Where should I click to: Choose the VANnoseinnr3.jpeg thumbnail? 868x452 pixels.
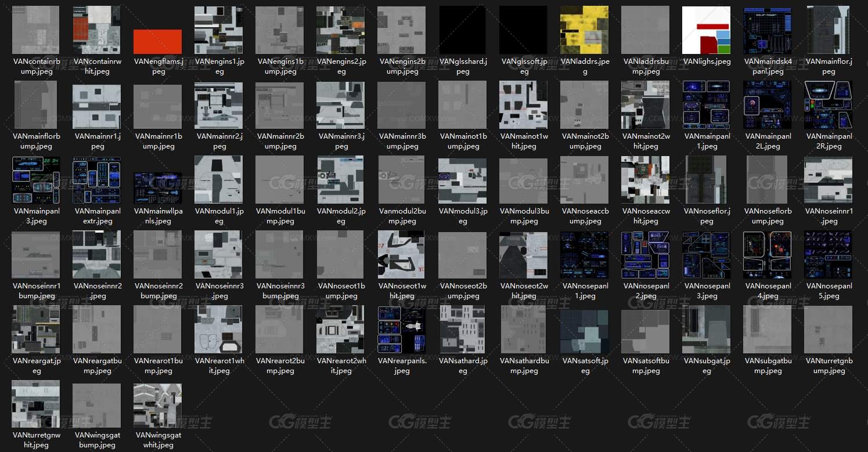coord(219,255)
